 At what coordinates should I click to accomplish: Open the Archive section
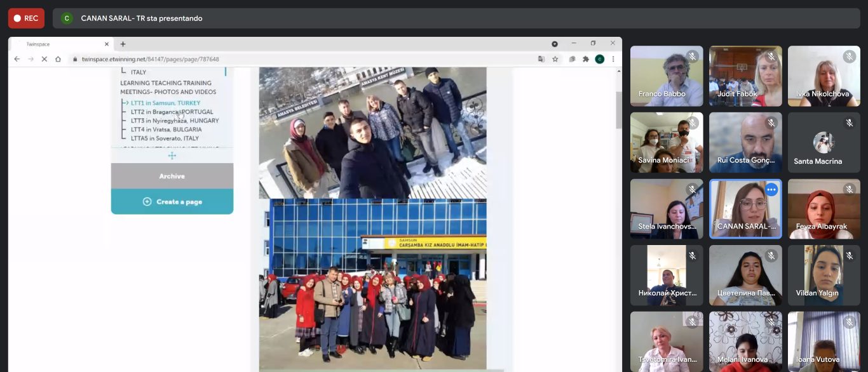coord(172,176)
